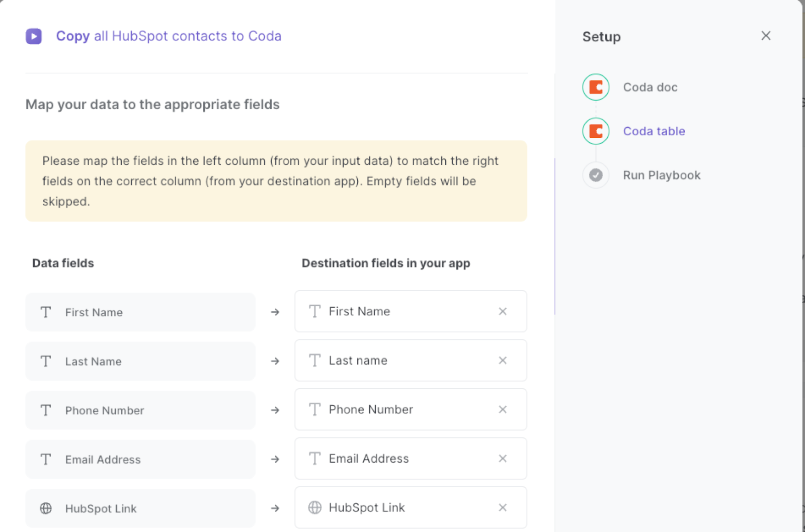The height and width of the screenshot is (532, 805).
Task: Click the text type icon beside source First Name
Action: tap(46, 312)
